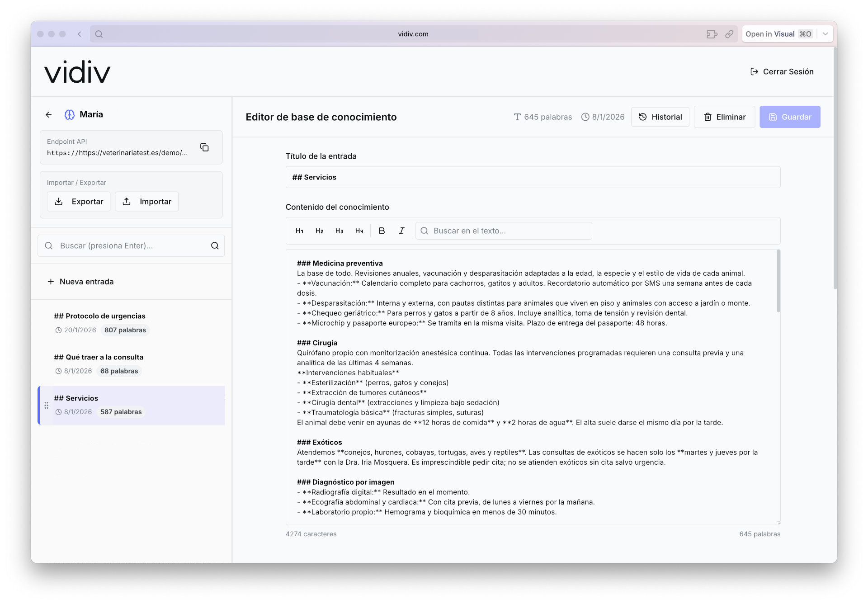Focus the Título de la entrada field
868x604 pixels.
(x=533, y=177)
